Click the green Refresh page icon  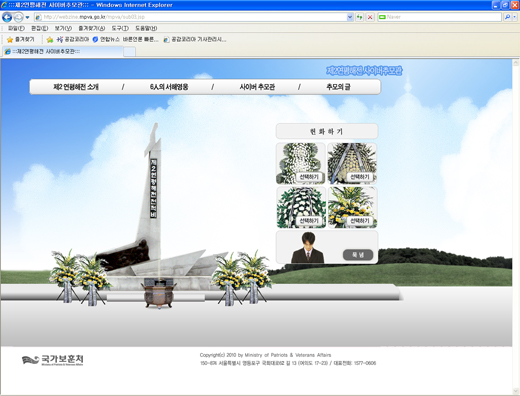[359, 17]
